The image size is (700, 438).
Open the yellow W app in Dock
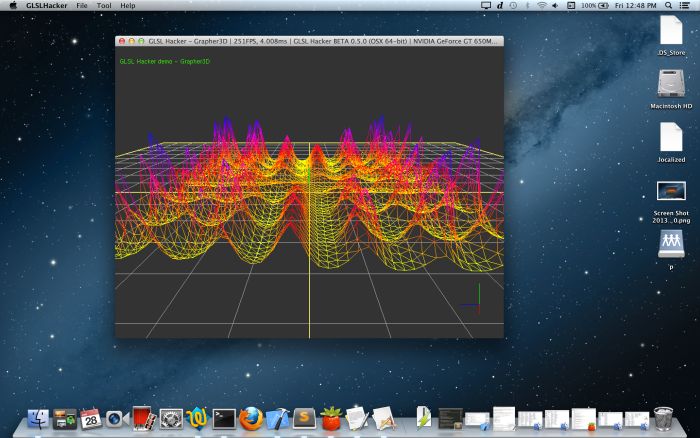(197, 418)
